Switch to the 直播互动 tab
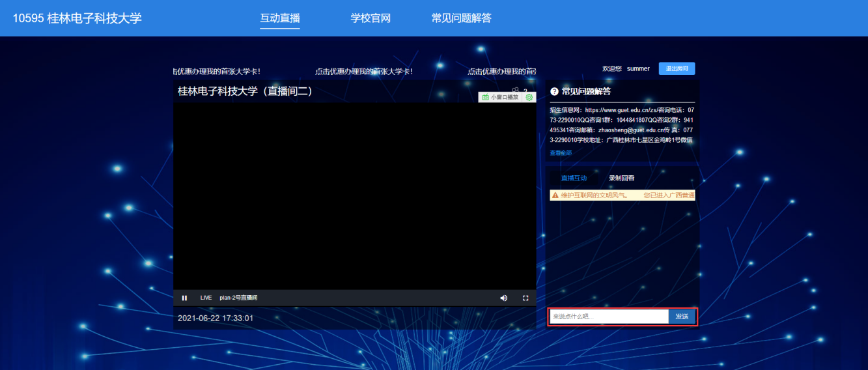This screenshot has height=370, width=868. [x=574, y=178]
